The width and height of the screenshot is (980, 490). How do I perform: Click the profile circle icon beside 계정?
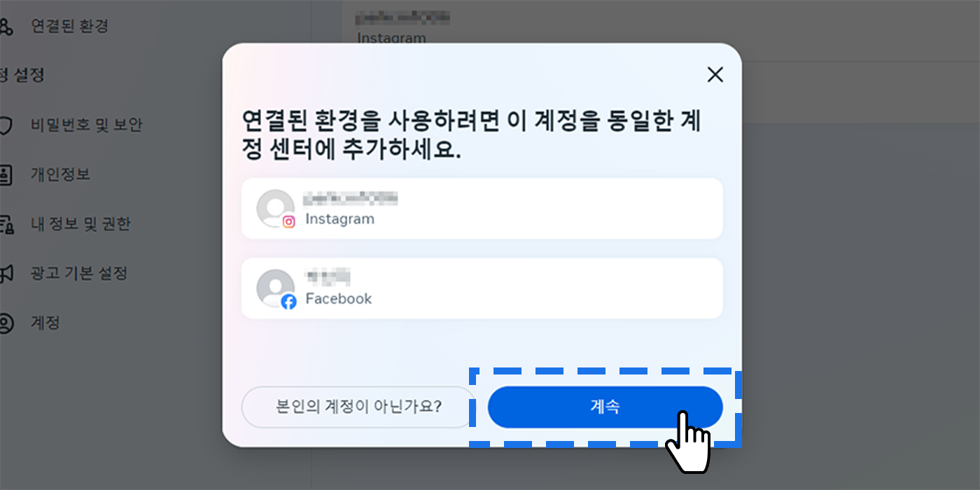[x=6, y=323]
